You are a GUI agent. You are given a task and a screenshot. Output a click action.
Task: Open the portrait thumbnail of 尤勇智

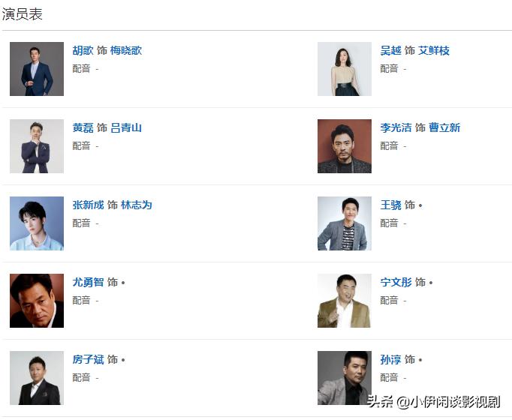pos(37,301)
